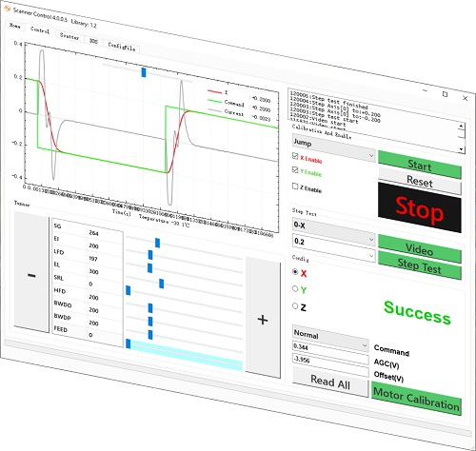Click the HFD row slider handle

tap(150, 308)
